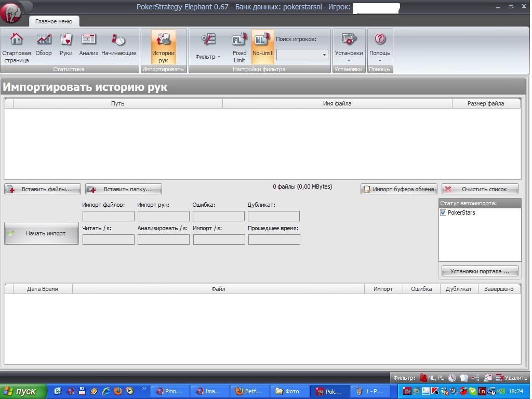
Task: Expand the Поиск игроков combo box
Action: coord(324,55)
